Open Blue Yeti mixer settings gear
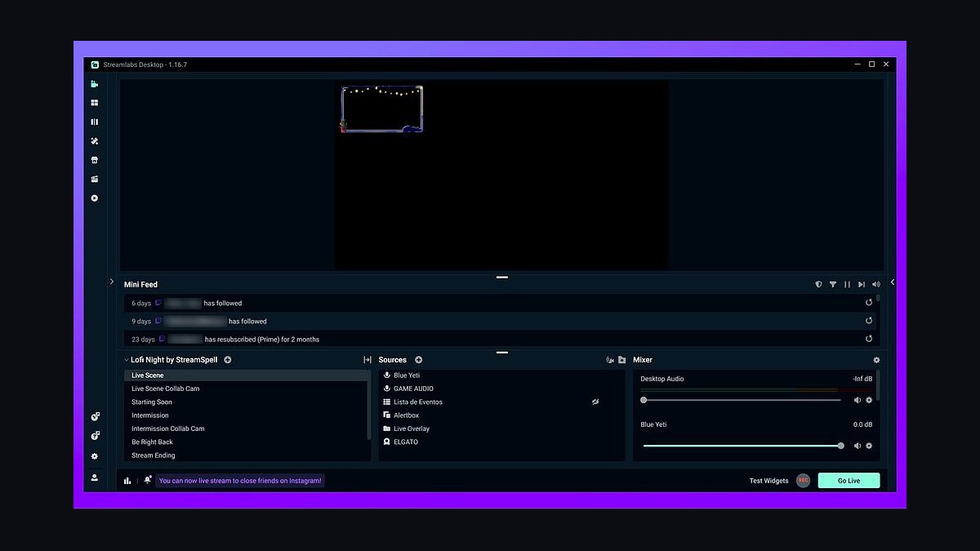This screenshot has height=551, width=980. click(x=869, y=446)
